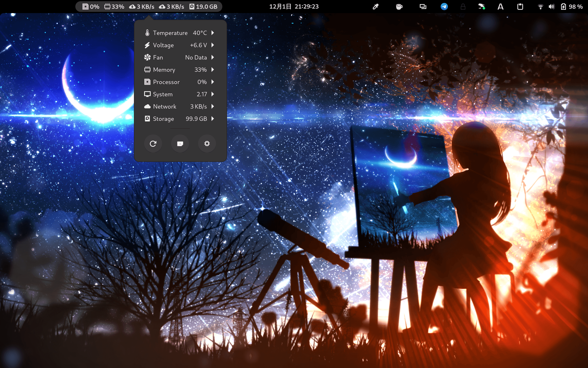Click the Memory chip icon in the menu
The width and height of the screenshot is (588, 368).
[147, 70]
